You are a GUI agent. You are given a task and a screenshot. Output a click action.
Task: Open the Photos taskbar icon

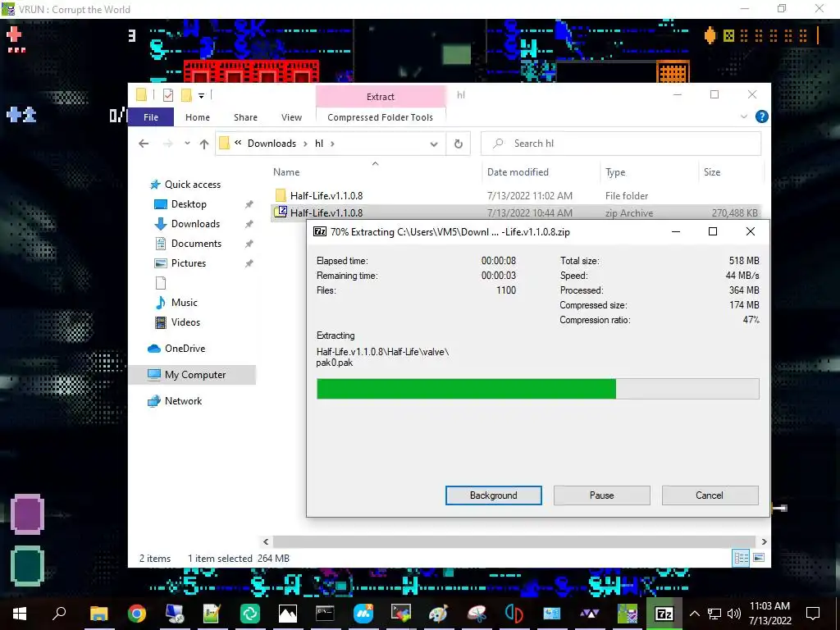coord(287,614)
